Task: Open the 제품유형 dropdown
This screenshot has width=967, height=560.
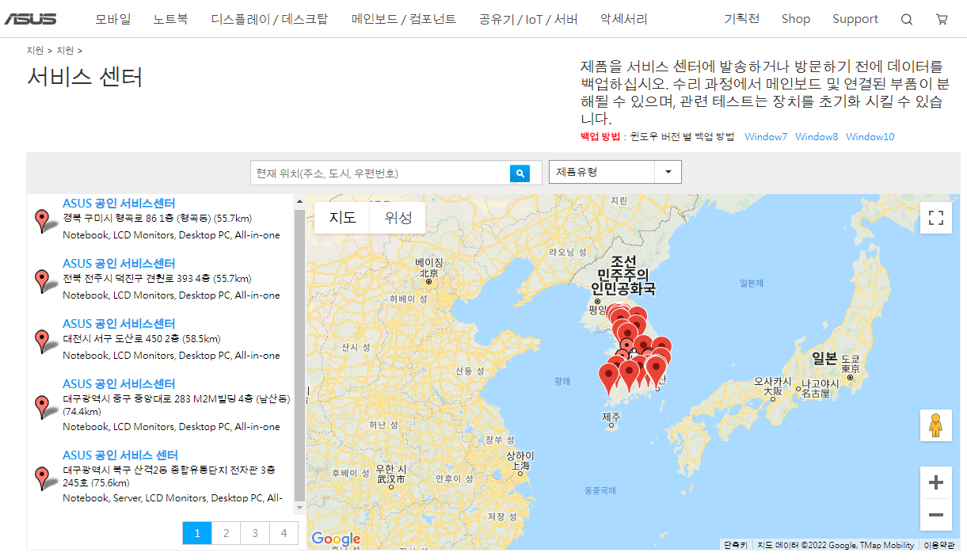Action: (615, 172)
